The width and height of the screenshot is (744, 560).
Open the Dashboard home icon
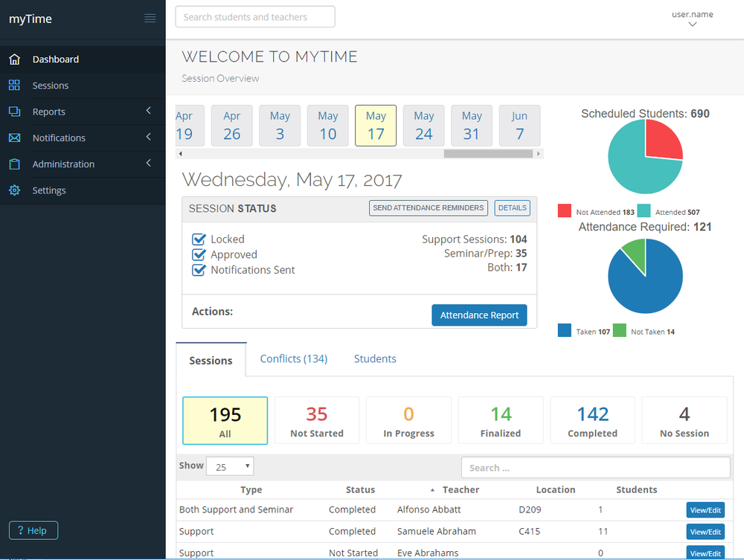[x=15, y=59]
